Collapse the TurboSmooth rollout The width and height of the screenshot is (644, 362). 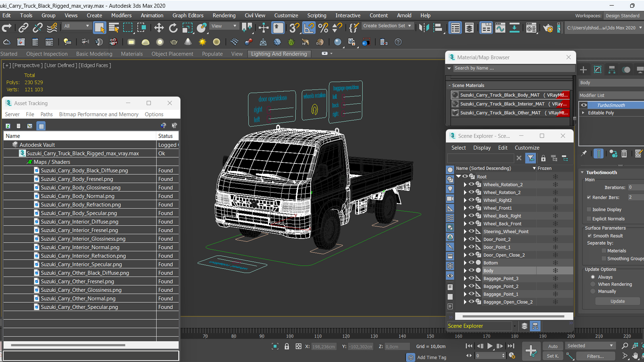coord(582,172)
